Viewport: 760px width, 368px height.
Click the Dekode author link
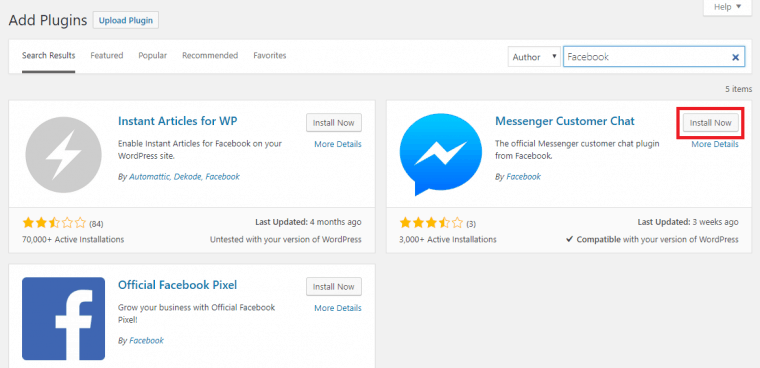click(x=188, y=177)
